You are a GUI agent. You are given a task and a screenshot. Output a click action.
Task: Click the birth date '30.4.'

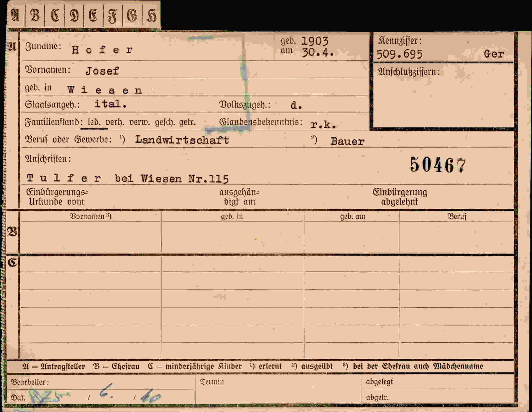pyautogui.click(x=318, y=52)
